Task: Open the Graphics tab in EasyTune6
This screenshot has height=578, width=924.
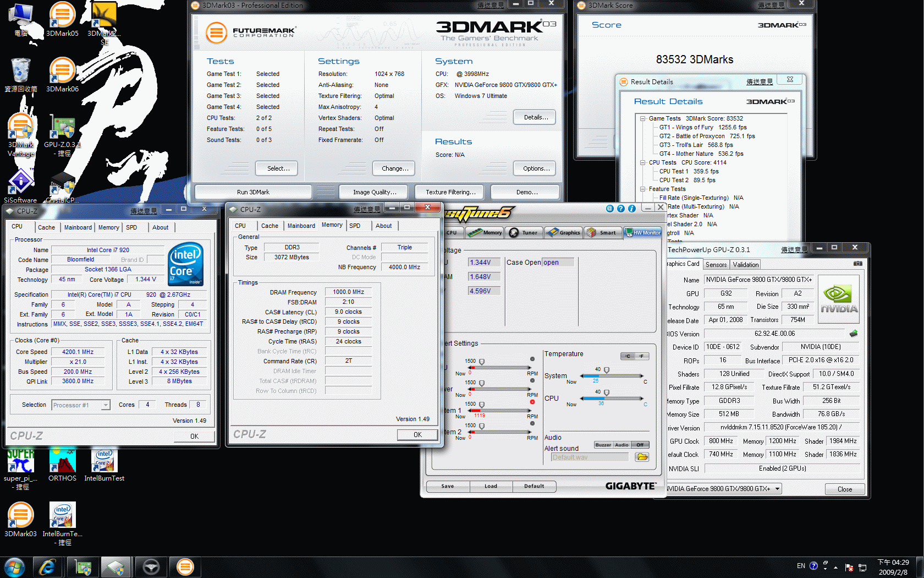Action: tap(564, 233)
